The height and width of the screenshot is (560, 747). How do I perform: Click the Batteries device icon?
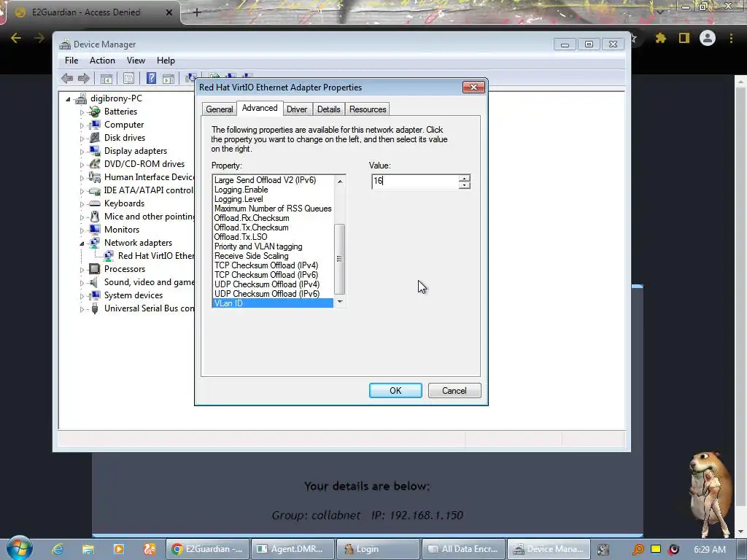(95, 112)
